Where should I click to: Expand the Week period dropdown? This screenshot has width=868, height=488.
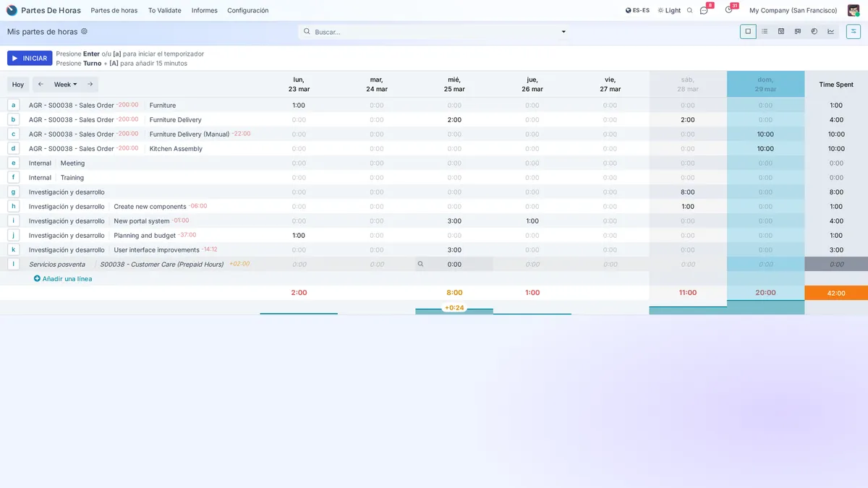click(x=64, y=84)
